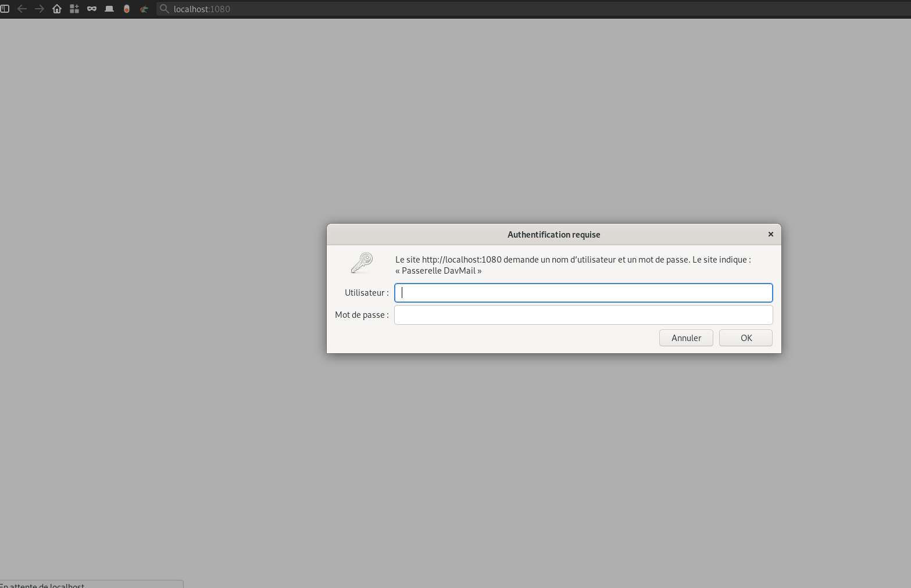Click the magnifier icon in address bar
The image size is (911, 588).
(x=165, y=9)
